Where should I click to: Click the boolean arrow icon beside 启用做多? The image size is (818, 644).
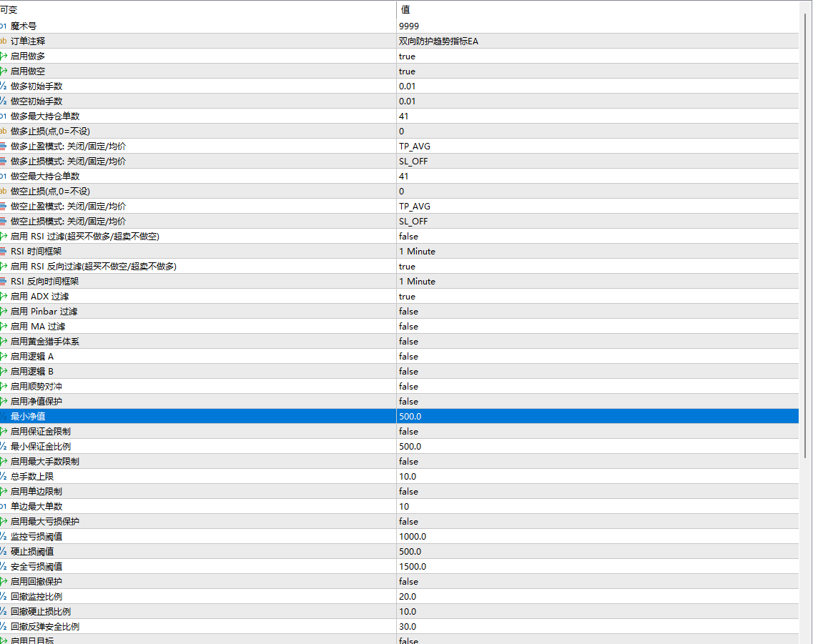(x=3, y=56)
